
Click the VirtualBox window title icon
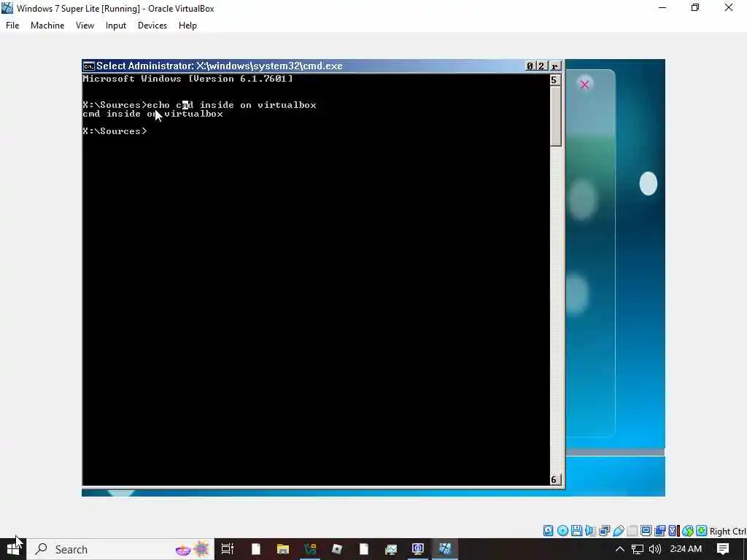click(x=7, y=8)
